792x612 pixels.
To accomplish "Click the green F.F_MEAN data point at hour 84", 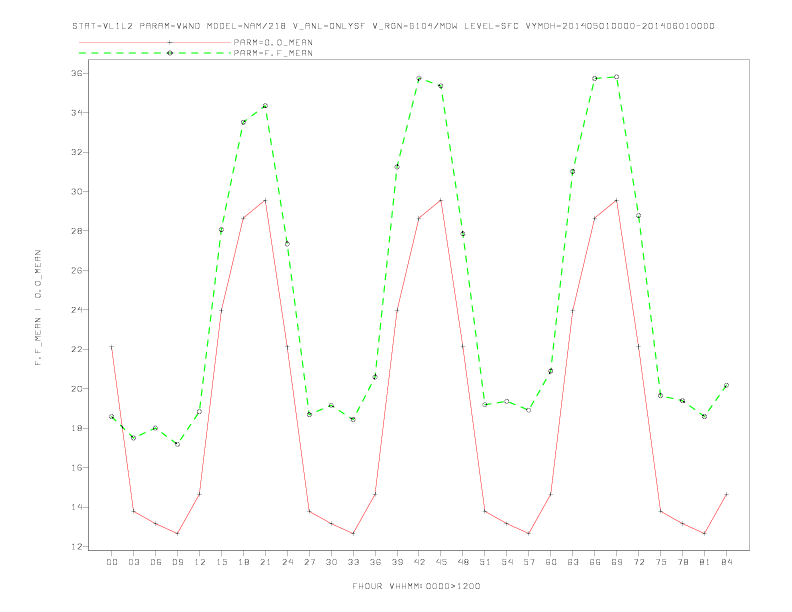I will [726, 385].
